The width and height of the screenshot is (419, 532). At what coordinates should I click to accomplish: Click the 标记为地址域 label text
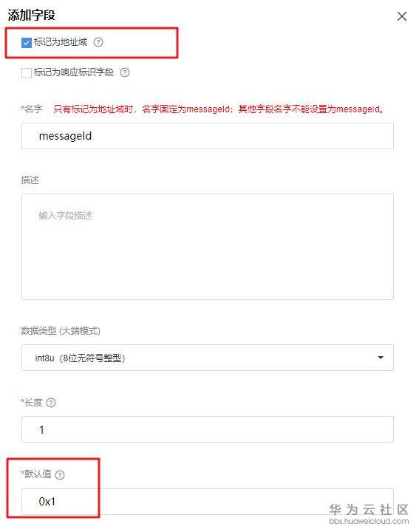61,42
